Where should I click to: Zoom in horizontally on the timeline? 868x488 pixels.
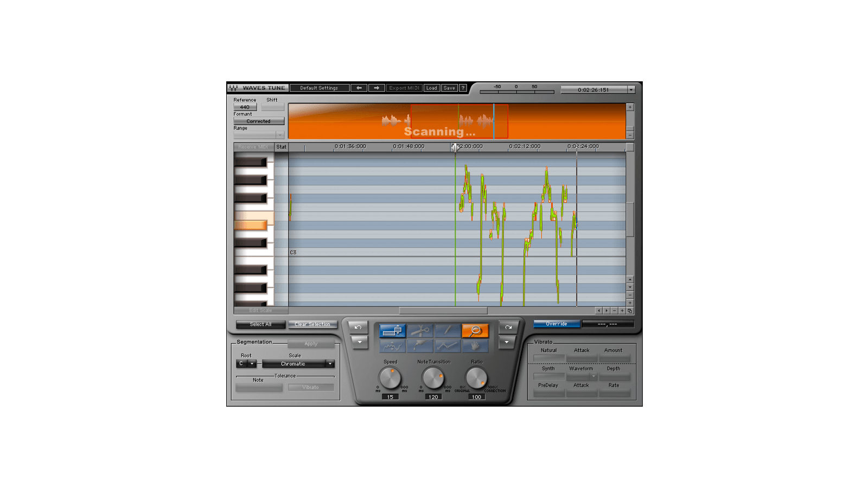pyautogui.click(x=622, y=311)
